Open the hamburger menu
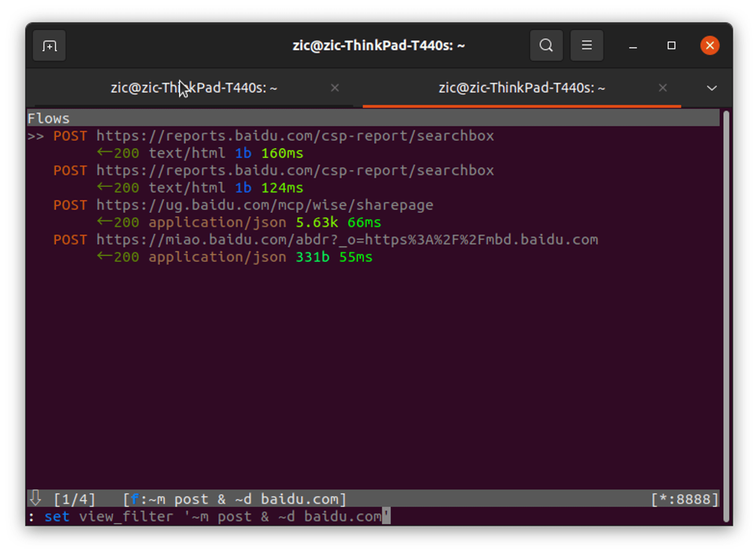Viewport: 756px width, 552px height. click(586, 46)
